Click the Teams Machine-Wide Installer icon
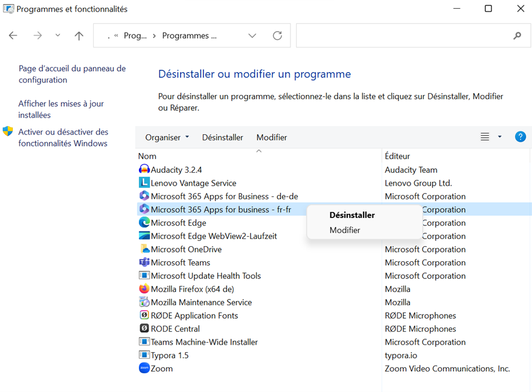 pos(144,341)
